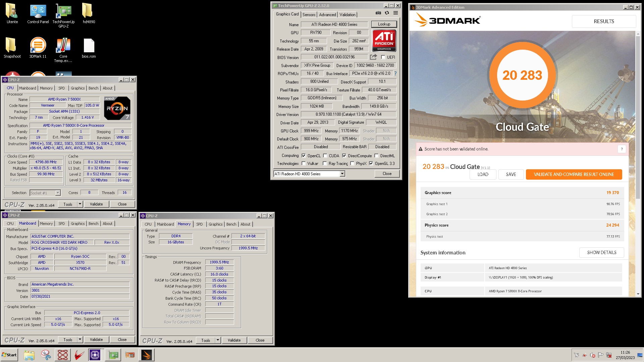Click the GPU-Z screenshot camera icon

378,13
